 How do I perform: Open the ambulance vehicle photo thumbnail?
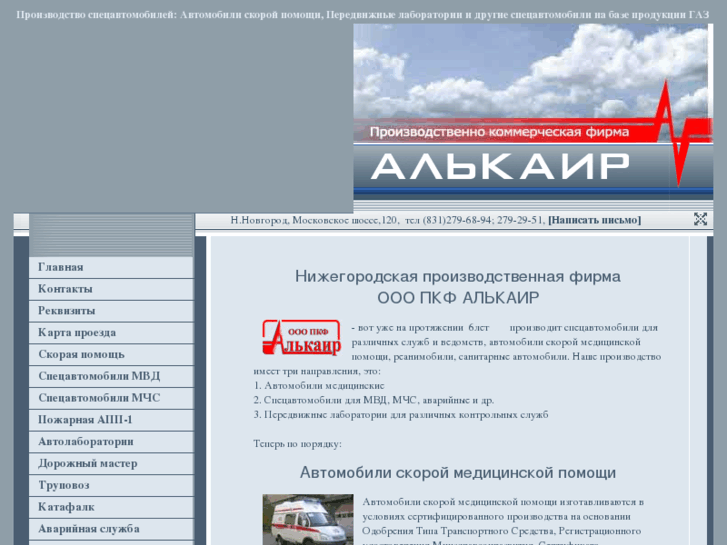[308, 519]
